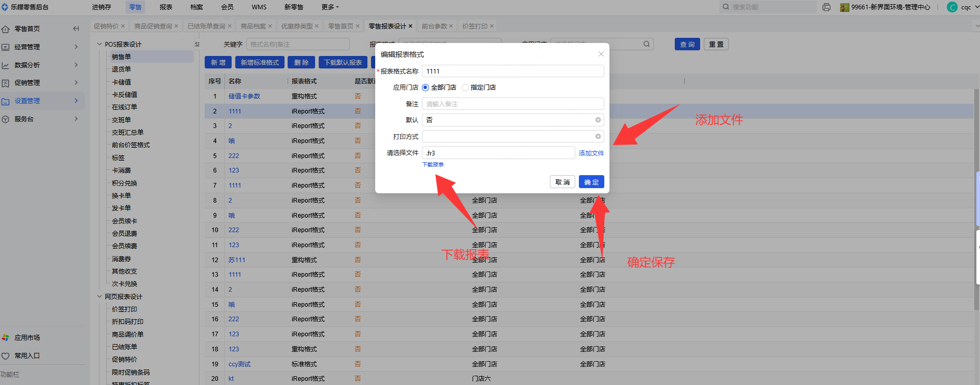The width and height of the screenshot is (980, 385).
Task: Open the 打印方式 dropdown in the dialog
Action: click(513, 136)
